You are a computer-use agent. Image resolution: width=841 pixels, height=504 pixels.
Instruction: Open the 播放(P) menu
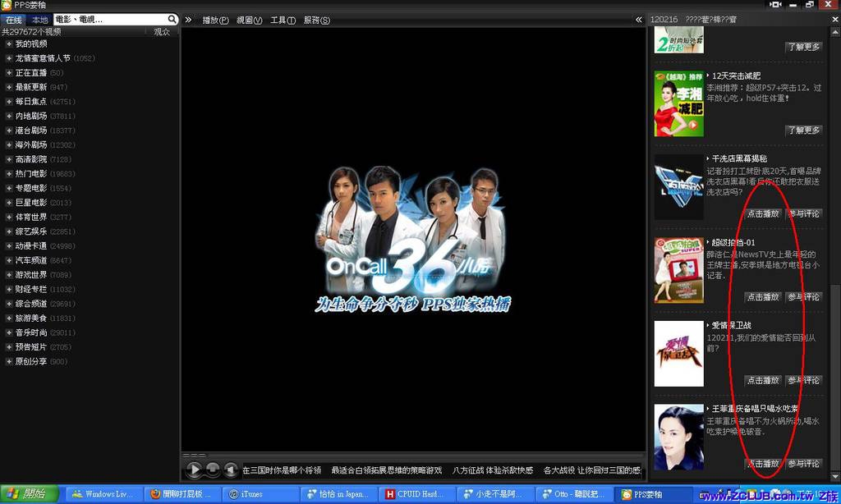(x=215, y=21)
